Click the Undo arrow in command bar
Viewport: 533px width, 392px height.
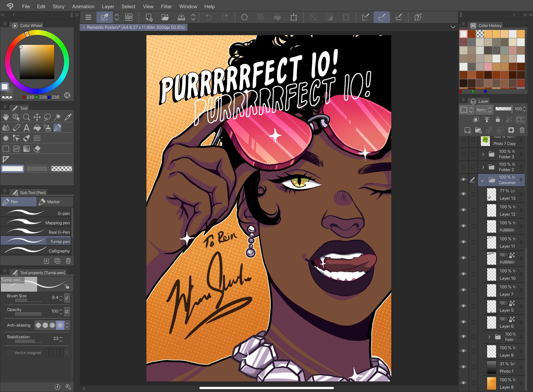click(208, 17)
